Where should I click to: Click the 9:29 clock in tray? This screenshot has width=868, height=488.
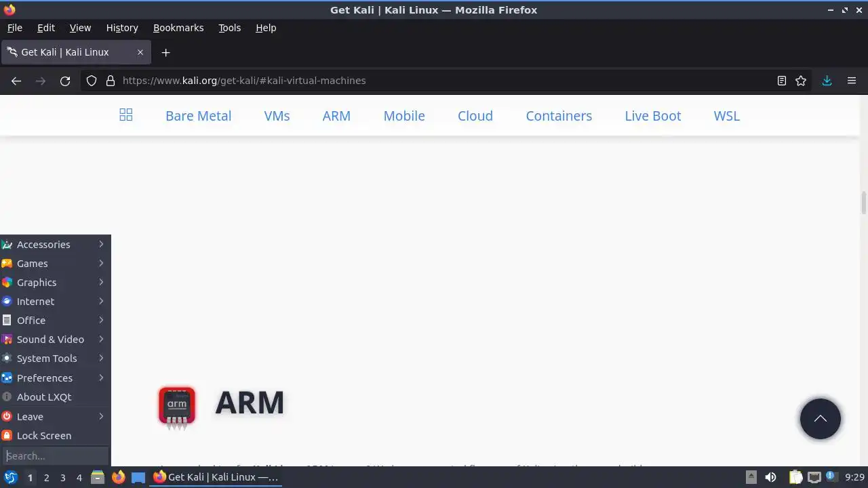(854, 477)
